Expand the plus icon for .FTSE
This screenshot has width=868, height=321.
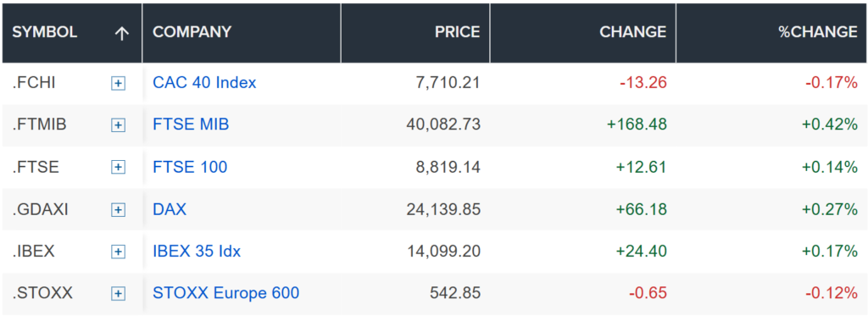(x=118, y=168)
